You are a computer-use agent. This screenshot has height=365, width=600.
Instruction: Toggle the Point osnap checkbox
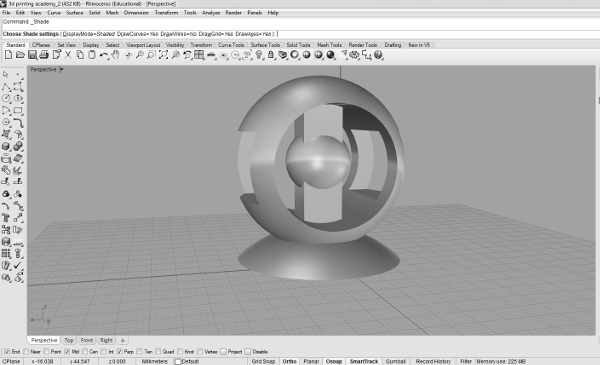tap(46, 352)
